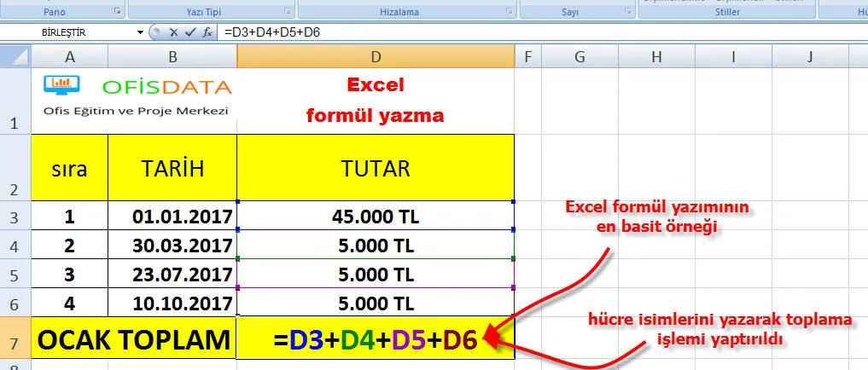
Task: Click the cell containing 45.000 TL
Action: [x=376, y=217]
